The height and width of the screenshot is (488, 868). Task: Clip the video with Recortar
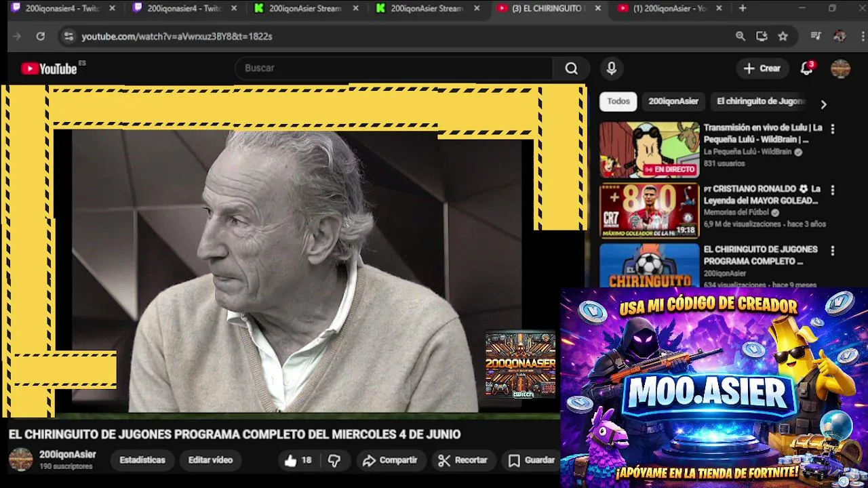coord(463,460)
